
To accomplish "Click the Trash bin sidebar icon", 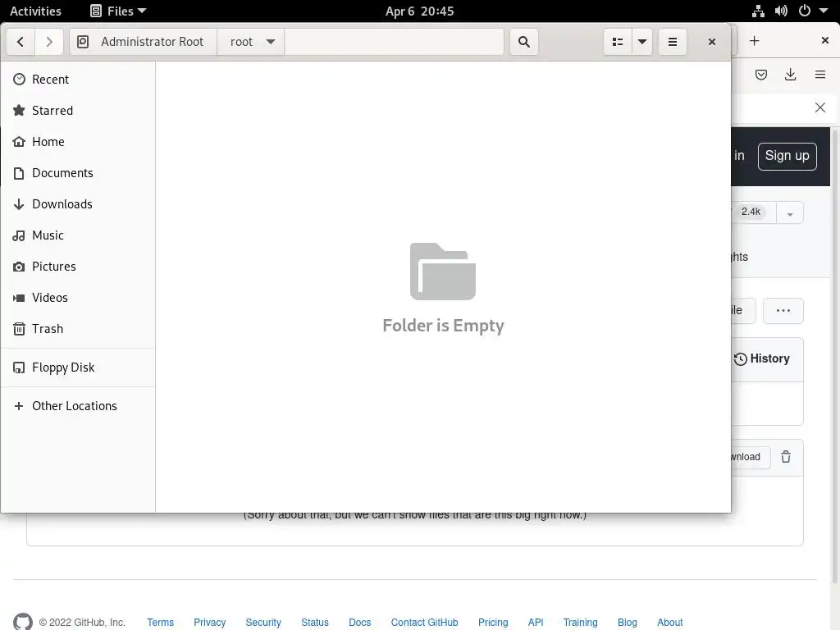I will coord(19,328).
